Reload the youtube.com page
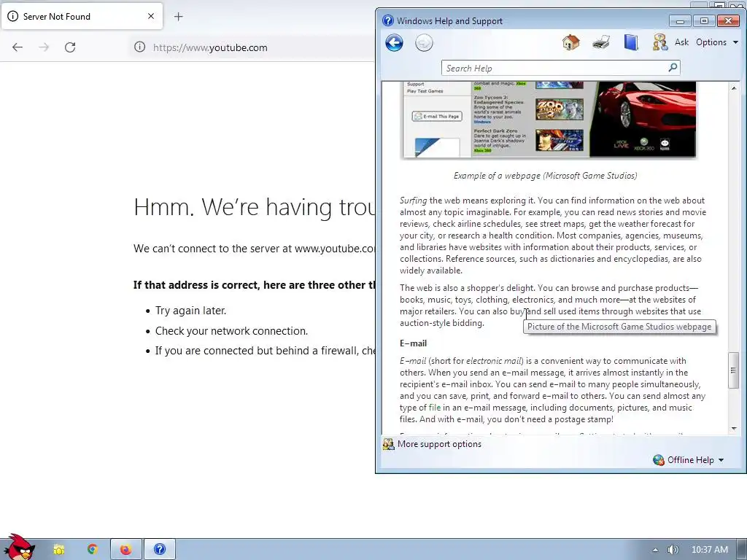 pyautogui.click(x=70, y=47)
